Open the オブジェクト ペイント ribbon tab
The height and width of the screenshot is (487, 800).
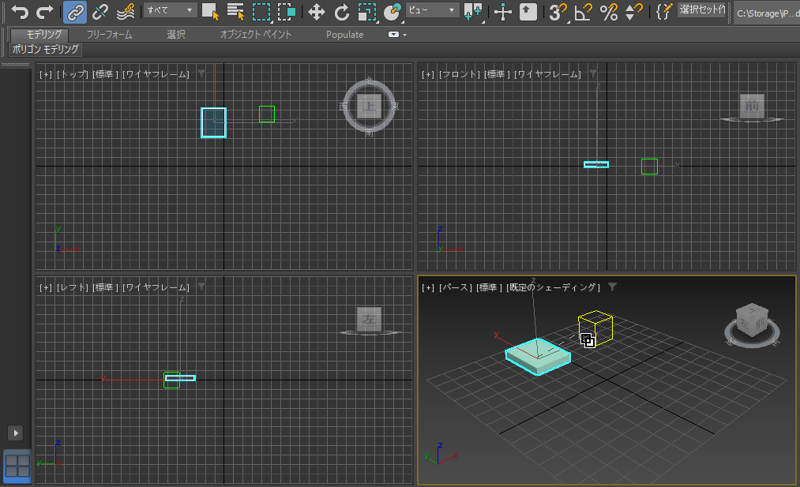(x=256, y=34)
